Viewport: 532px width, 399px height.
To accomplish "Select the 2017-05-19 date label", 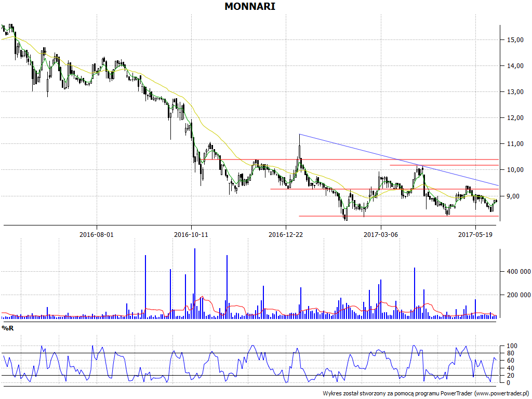I will 475,234.
